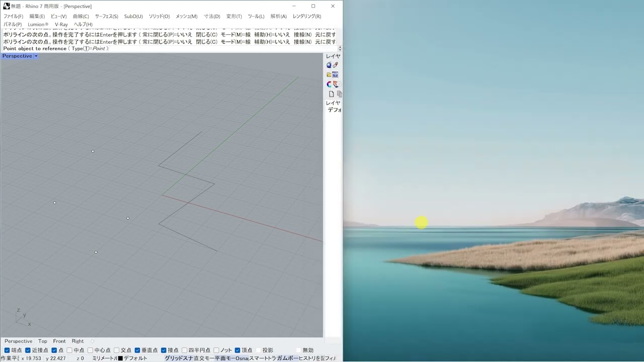Click Type(T)=Point command option

click(88, 49)
